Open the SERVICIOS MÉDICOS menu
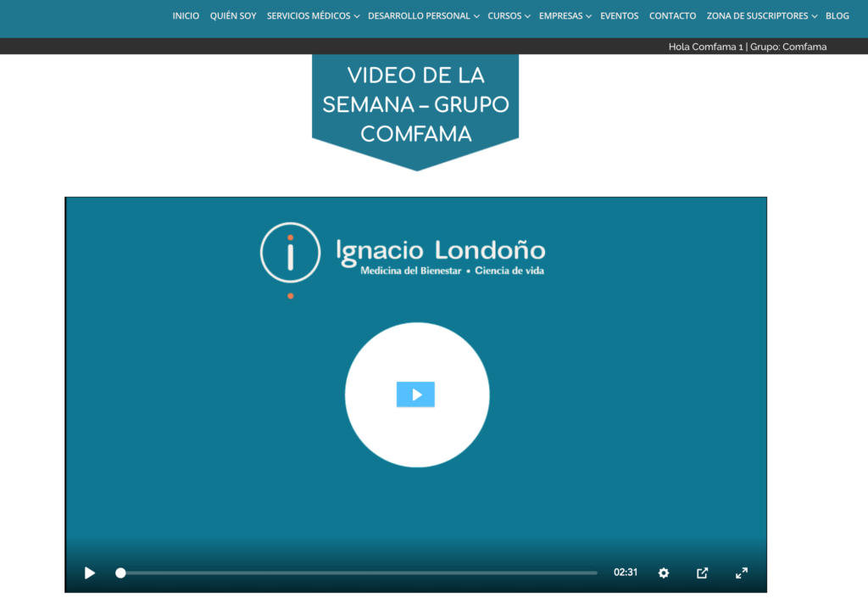 pyautogui.click(x=309, y=16)
